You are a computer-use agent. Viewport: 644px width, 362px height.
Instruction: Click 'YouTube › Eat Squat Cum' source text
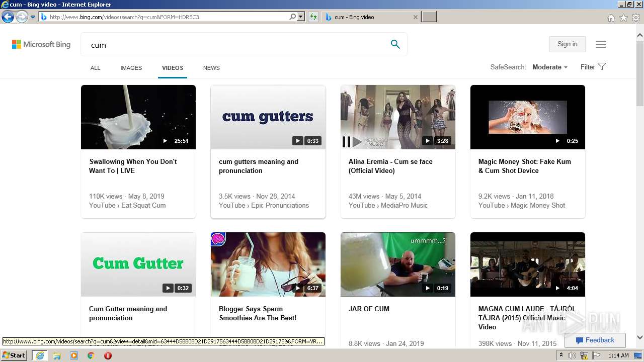click(x=127, y=205)
